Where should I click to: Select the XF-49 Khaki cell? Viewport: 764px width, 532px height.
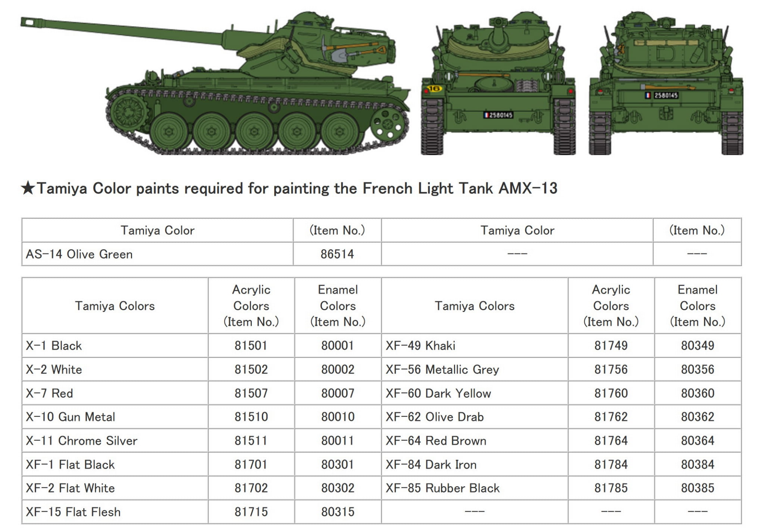pyautogui.click(x=420, y=346)
